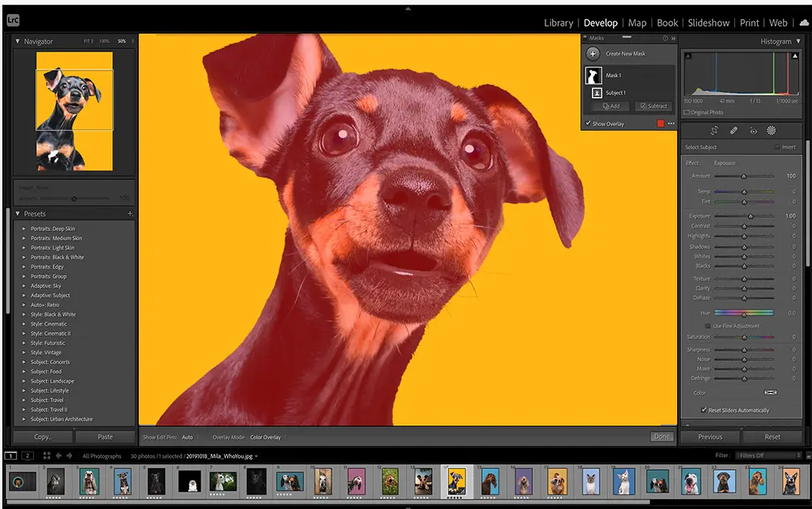The height and width of the screenshot is (509, 812).
Task: Select the Crop overlay tool icon
Action: pyautogui.click(x=715, y=131)
